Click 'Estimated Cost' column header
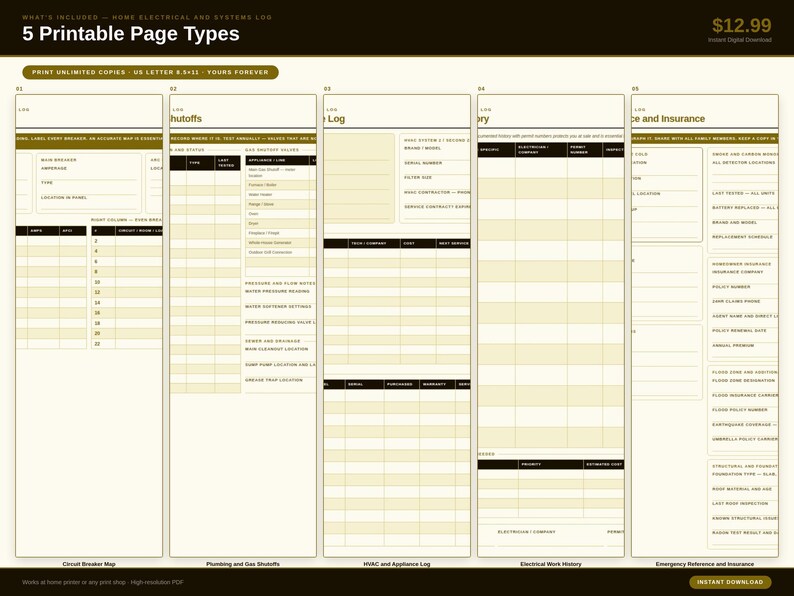 [604, 464]
